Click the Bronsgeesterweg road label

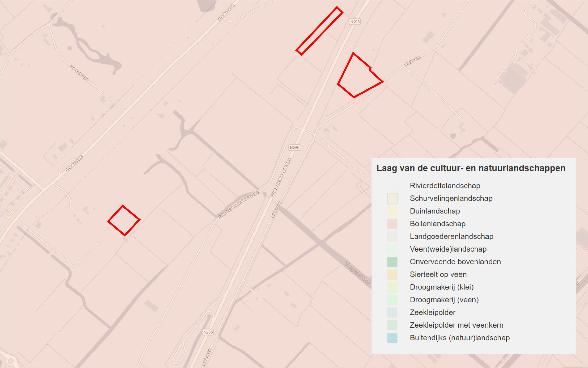click(239, 205)
